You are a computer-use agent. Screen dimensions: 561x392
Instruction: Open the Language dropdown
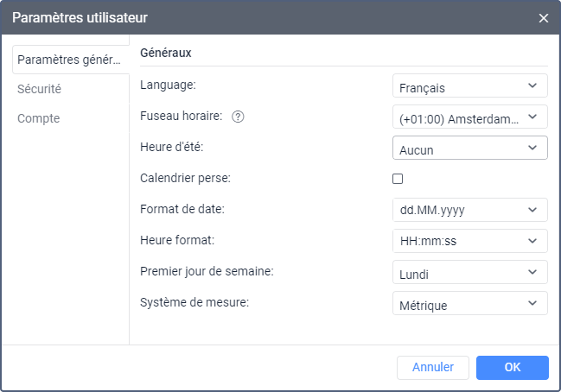(469, 86)
